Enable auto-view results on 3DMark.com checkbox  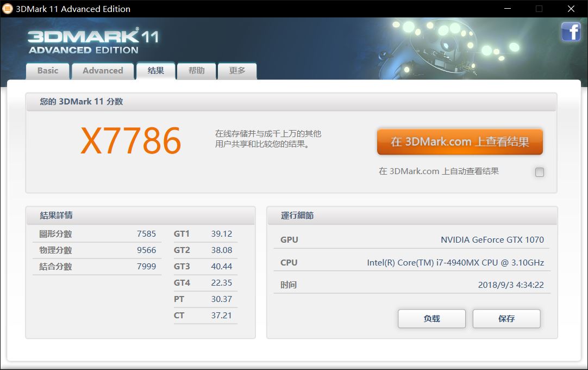(539, 172)
